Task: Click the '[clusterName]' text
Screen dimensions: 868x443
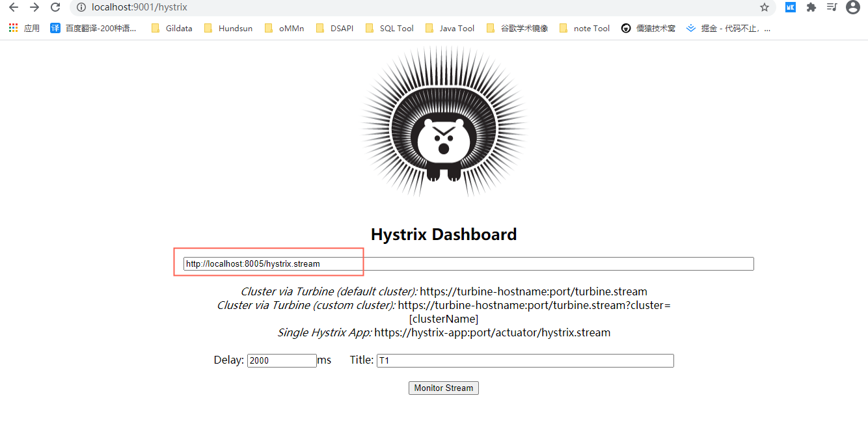Action: coord(444,319)
